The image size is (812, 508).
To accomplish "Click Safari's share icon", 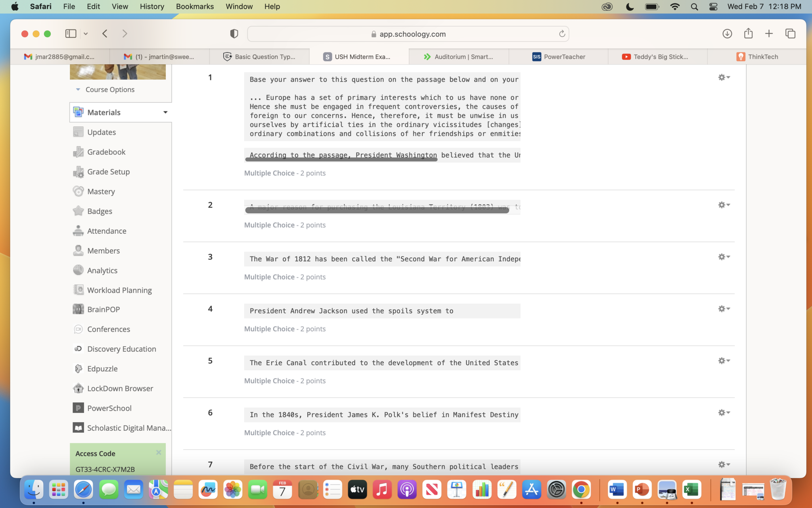I will point(748,34).
